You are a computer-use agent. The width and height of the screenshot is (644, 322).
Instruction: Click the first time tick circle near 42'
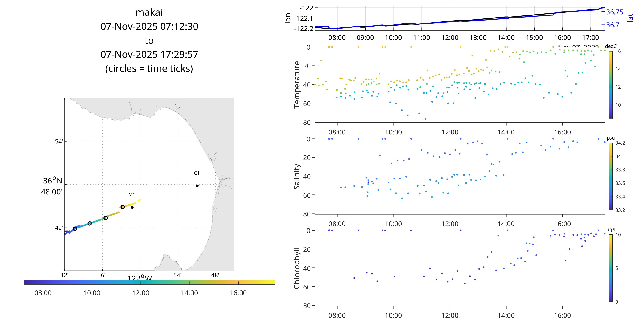(x=75, y=228)
